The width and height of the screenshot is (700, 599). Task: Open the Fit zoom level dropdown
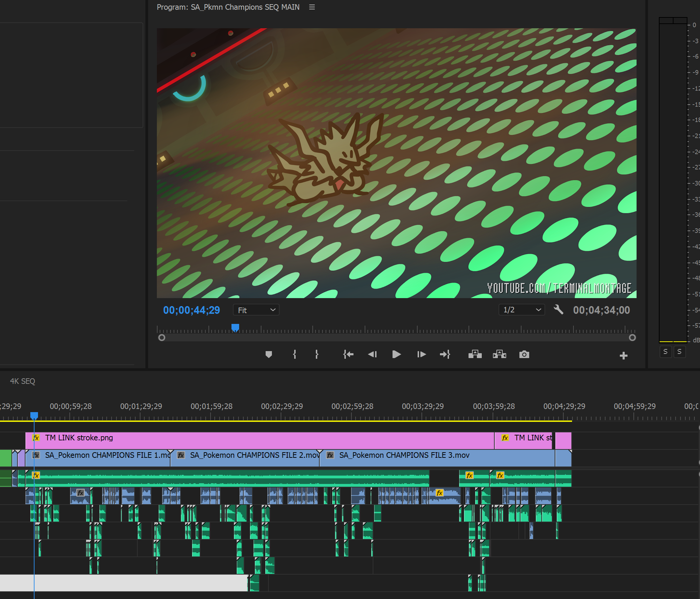tap(256, 310)
